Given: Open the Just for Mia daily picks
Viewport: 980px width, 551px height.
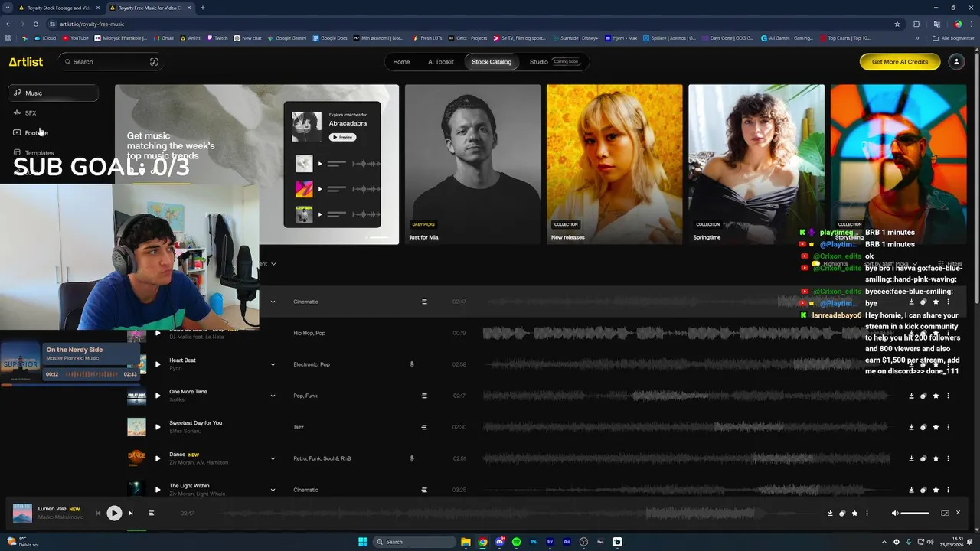Looking at the screenshot, I should 472,164.
